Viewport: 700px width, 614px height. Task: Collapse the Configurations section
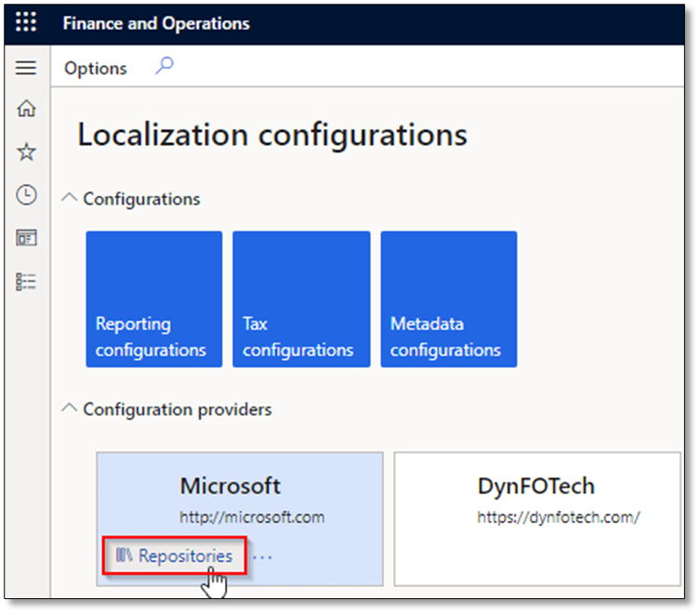click(70, 199)
